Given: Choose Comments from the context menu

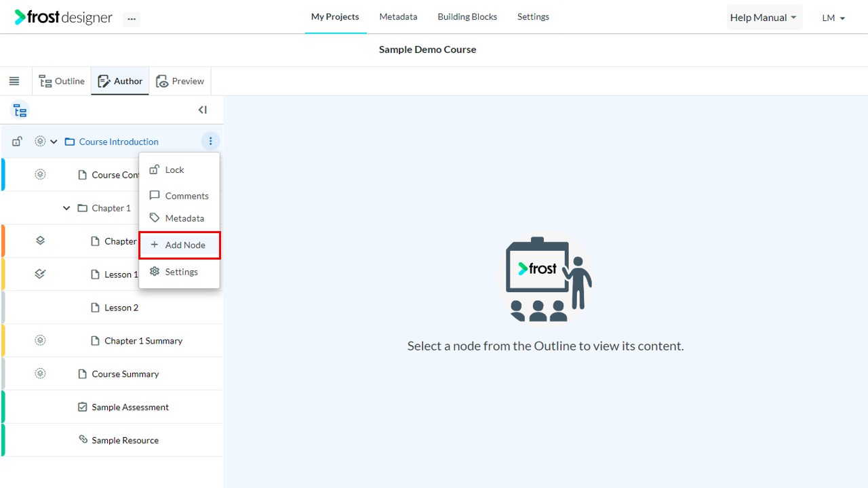Looking at the screenshot, I should pyautogui.click(x=179, y=196).
